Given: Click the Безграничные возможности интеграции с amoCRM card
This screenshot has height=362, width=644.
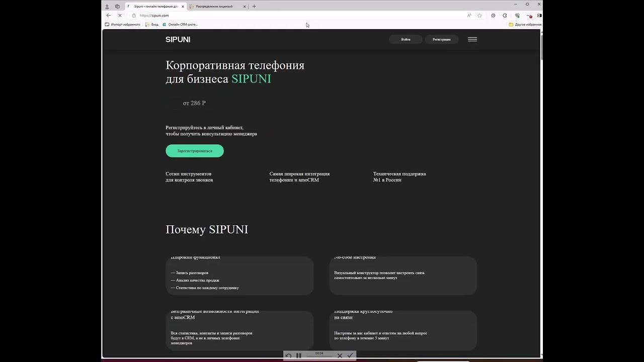Looking at the screenshot, I should [x=239, y=330].
